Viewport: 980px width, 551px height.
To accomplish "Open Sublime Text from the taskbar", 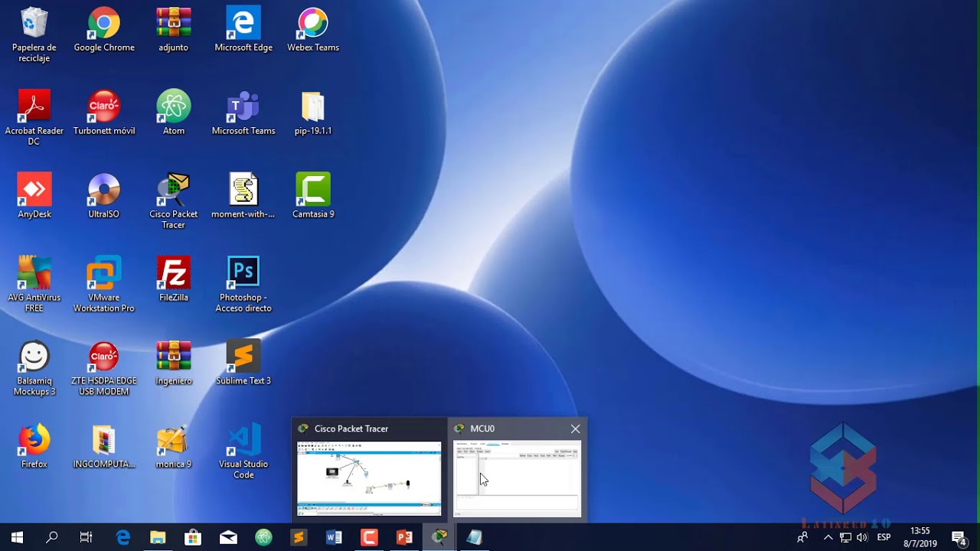I will [299, 537].
